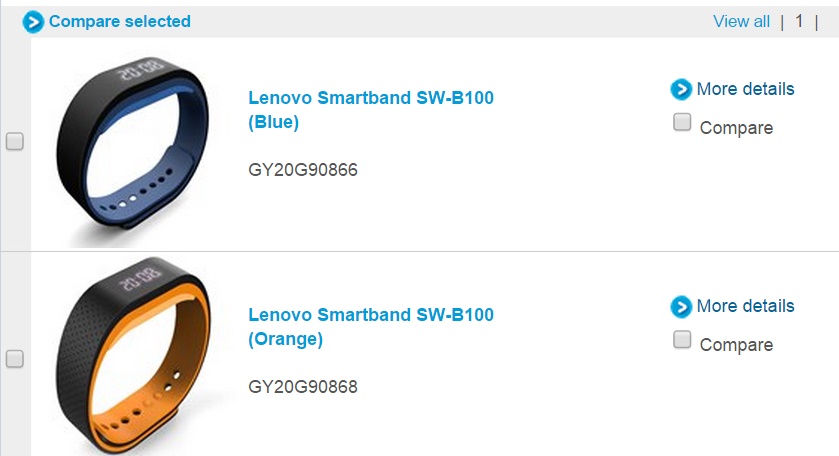Tick the Compare checkbox for the Blue smartband
The width and height of the screenshot is (839, 456).
pos(682,123)
